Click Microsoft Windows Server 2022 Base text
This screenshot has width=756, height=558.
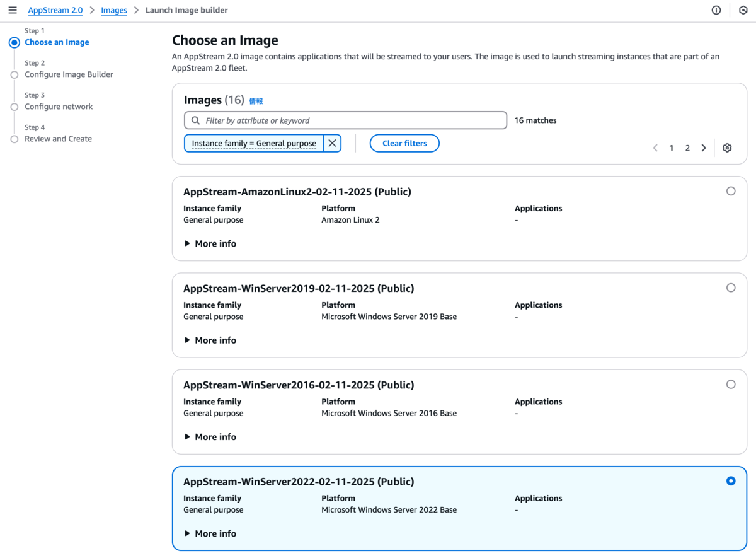(389, 509)
